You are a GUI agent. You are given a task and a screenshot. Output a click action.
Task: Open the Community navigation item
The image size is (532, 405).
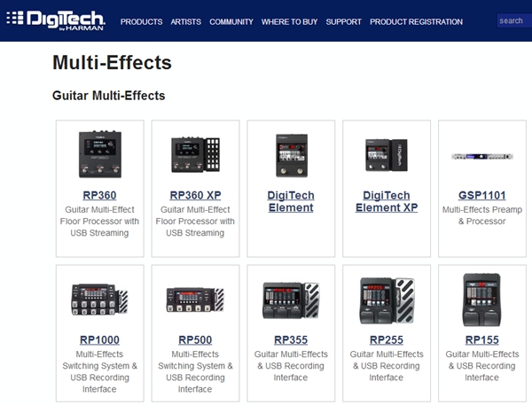(231, 21)
